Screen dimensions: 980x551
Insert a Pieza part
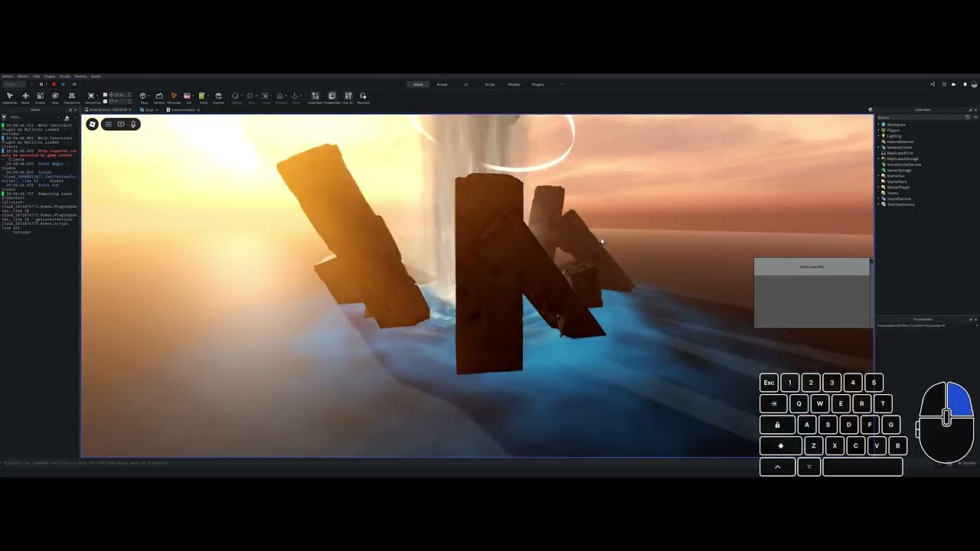click(143, 97)
